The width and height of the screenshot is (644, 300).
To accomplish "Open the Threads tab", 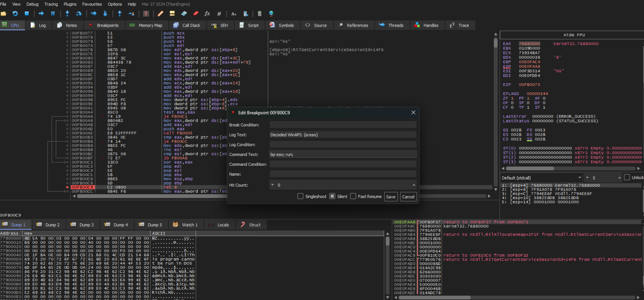I will pyautogui.click(x=391, y=25).
